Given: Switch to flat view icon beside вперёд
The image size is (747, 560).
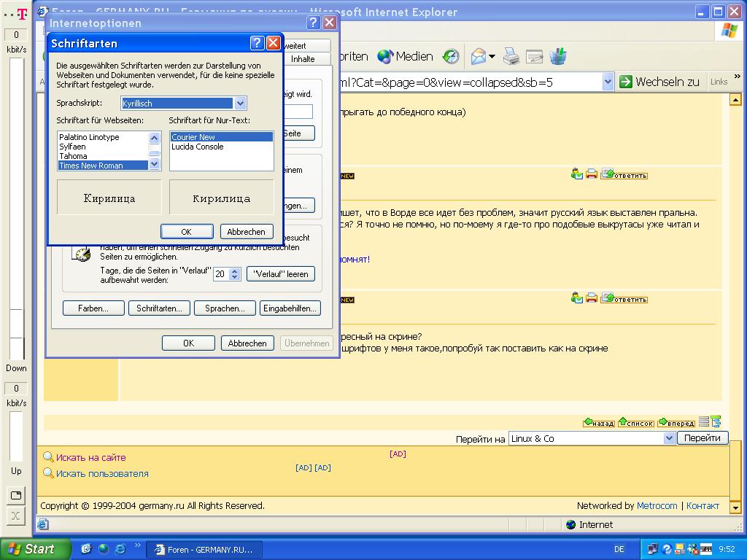Looking at the screenshot, I should pos(704,422).
